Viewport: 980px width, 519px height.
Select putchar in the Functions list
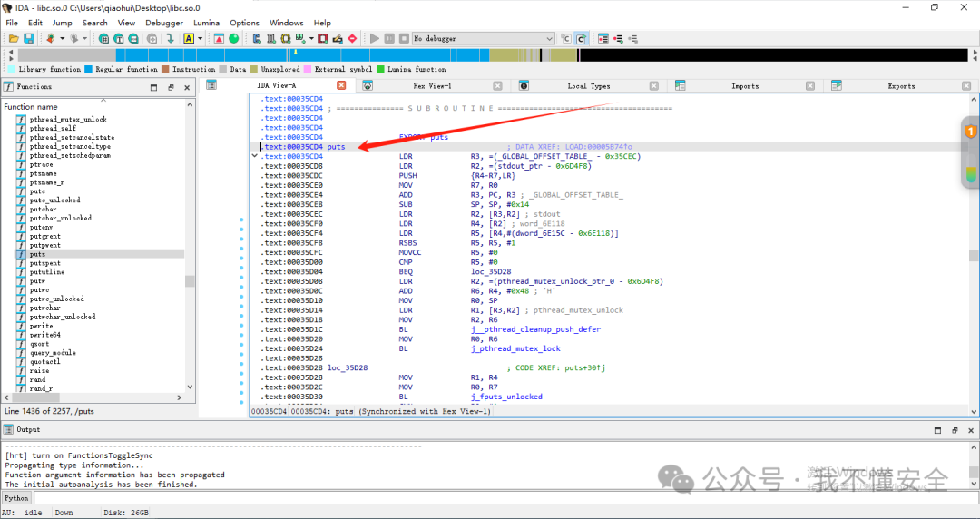pos(44,209)
